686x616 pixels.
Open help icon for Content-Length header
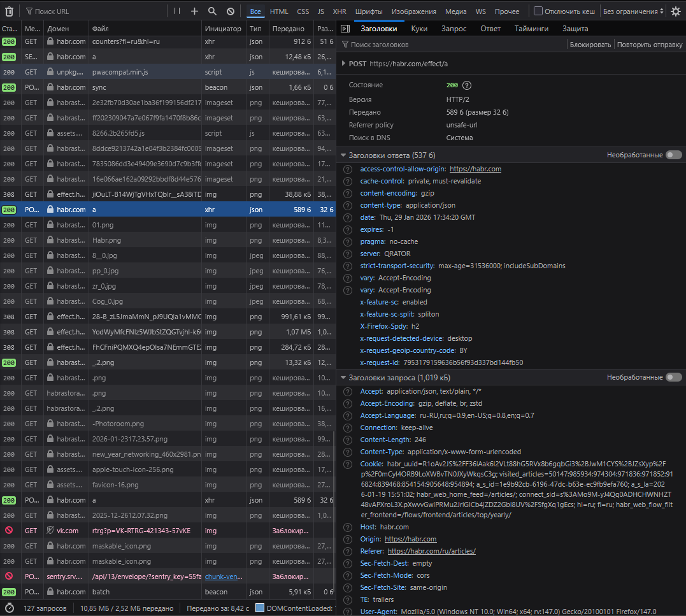[x=347, y=440]
